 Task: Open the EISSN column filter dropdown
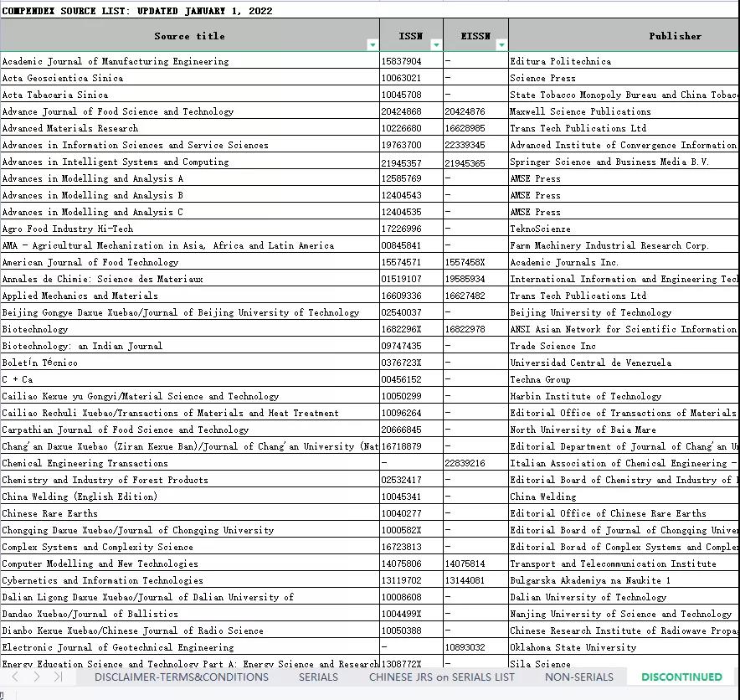[x=501, y=45]
